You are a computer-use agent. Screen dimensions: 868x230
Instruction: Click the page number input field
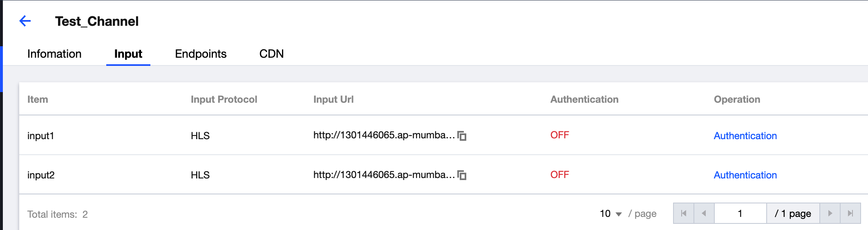[x=740, y=213]
